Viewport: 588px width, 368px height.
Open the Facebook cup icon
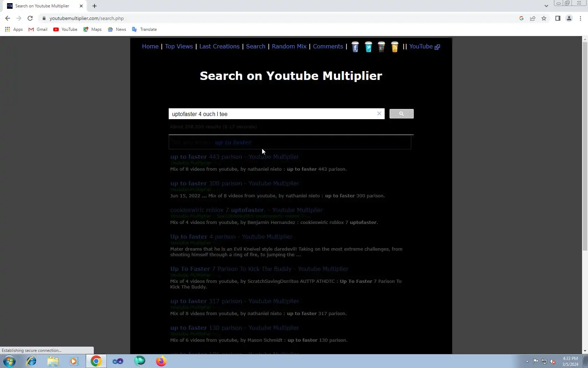click(x=355, y=47)
